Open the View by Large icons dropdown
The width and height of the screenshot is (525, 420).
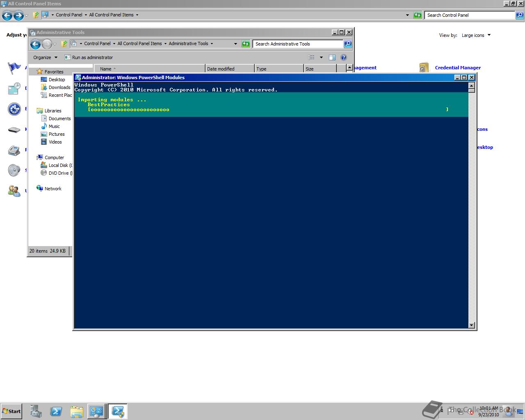[476, 35]
